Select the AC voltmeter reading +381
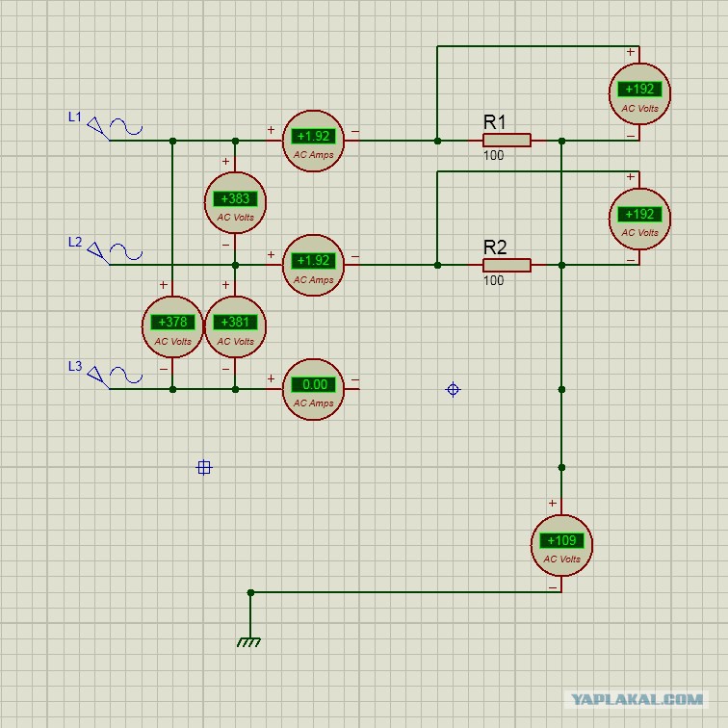The width and height of the screenshot is (728, 728). (235, 326)
